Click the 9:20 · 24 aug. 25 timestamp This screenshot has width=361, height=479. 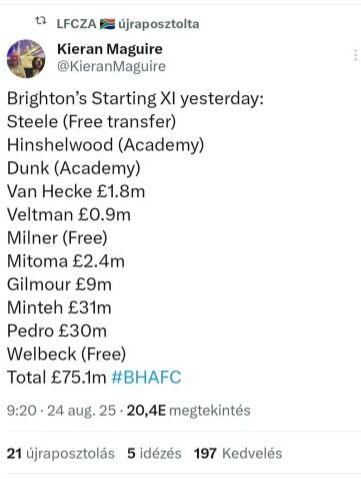pyautogui.click(x=61, y=411)
